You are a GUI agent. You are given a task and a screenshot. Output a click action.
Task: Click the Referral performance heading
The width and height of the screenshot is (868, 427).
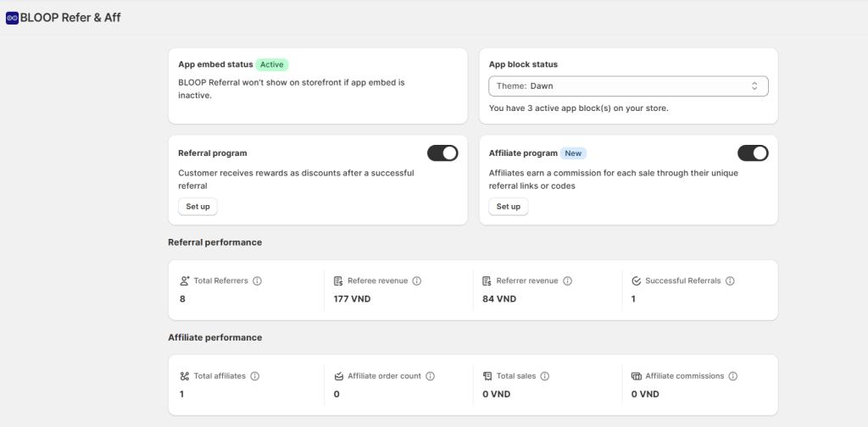(x=214, y=242)
